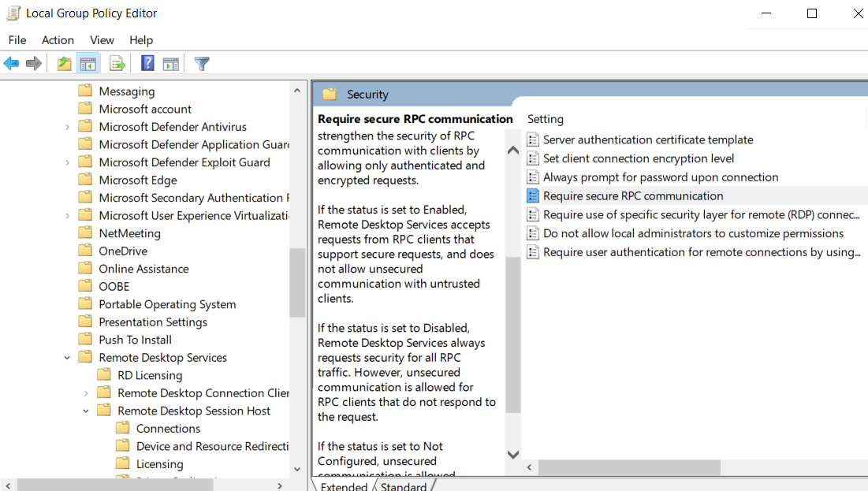Collapse the Remote Desktop Services tree node
Image resolution: width=868 pixels, height=491 pixels.
click(x=67, y=358)
